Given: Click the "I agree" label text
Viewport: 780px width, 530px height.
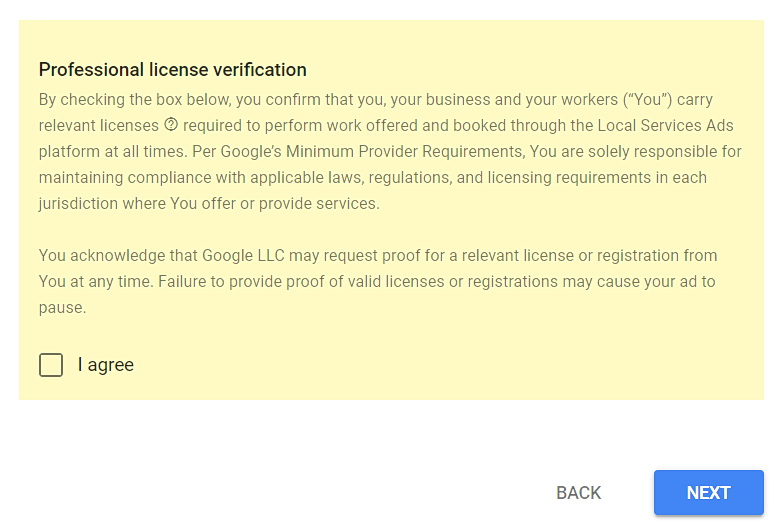Looking at the screenshot, I should 106,365.
